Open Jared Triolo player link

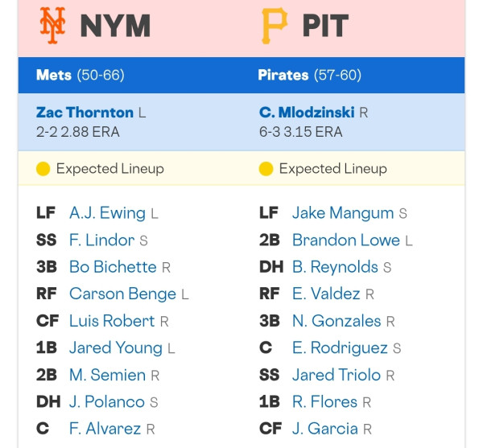coord(336,375)
